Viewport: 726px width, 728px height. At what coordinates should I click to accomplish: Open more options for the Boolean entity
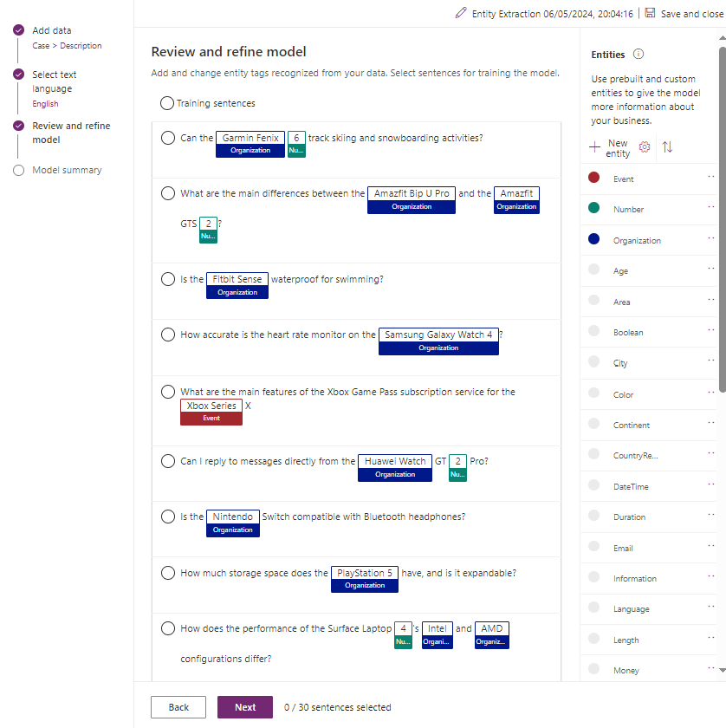click(710, 330)
